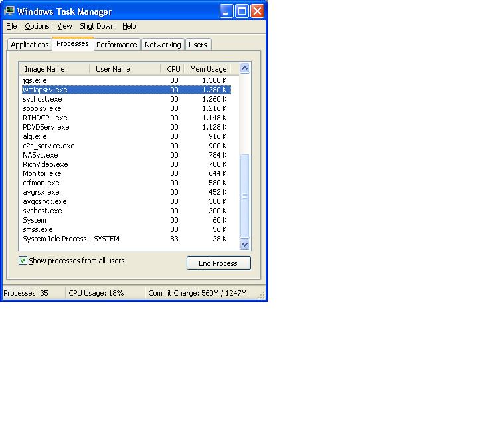Select the RTHDCPL.exe process
The image size is (504, 438).
[126, 118]
